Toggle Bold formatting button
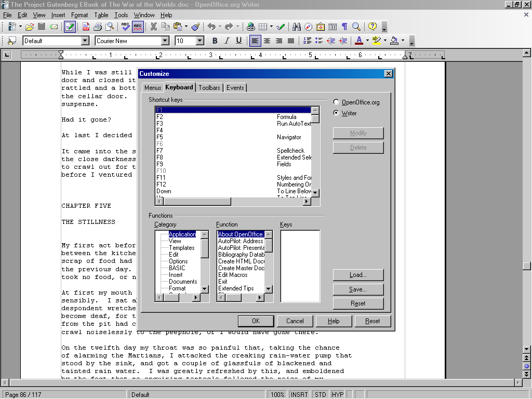The height and width of the screenshot is (399, 532). tap(215, 41)
